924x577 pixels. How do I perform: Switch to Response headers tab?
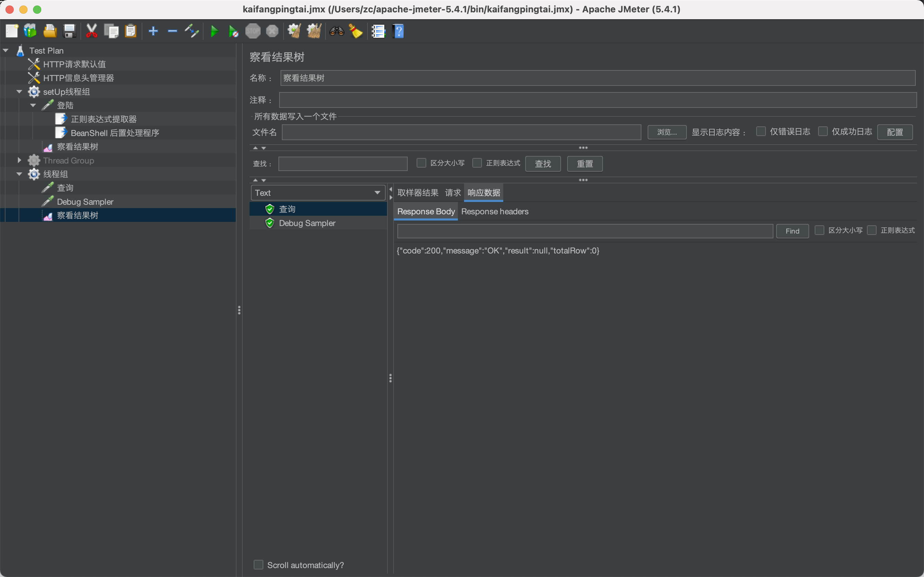pos(494,212)
